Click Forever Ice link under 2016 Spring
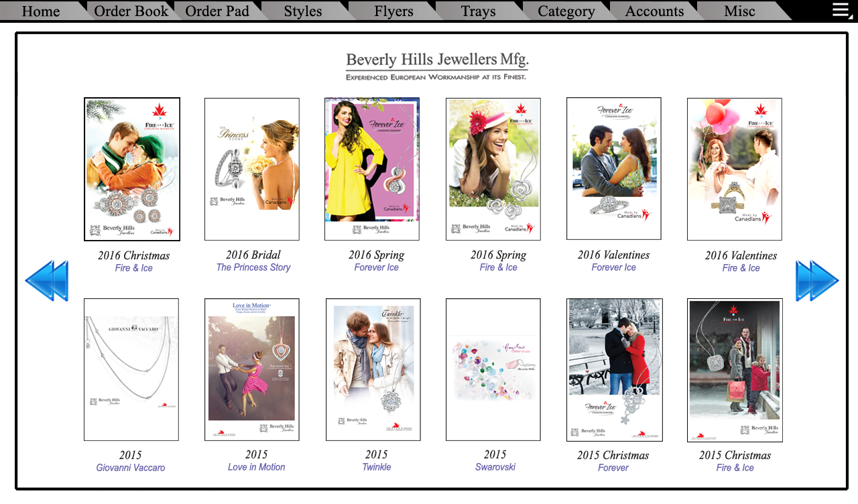 377,267
